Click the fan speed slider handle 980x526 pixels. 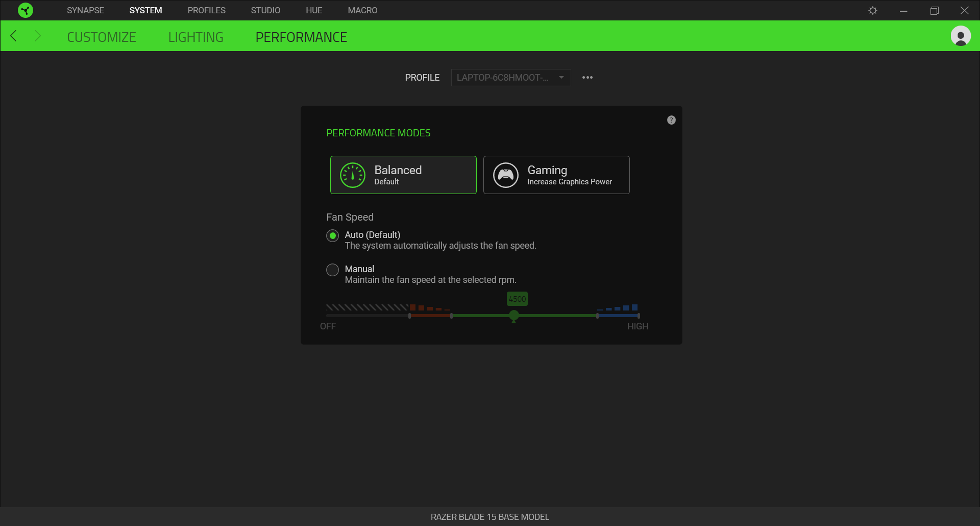coord(514,316)
